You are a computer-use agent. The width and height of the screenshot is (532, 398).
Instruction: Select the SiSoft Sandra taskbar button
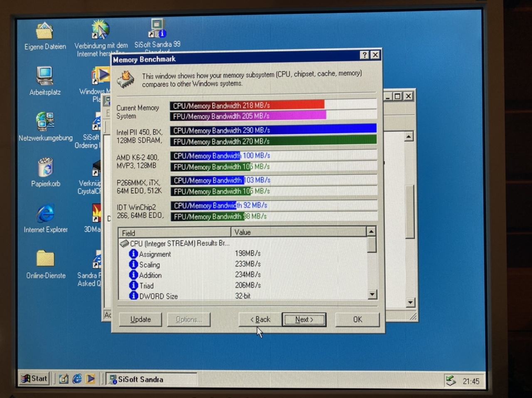151,379
